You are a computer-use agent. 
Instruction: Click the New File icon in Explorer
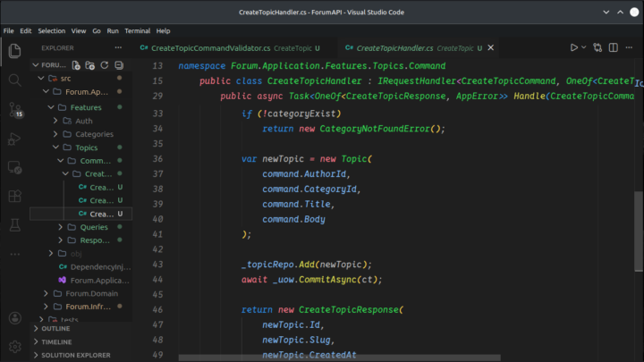pos(77,65)
